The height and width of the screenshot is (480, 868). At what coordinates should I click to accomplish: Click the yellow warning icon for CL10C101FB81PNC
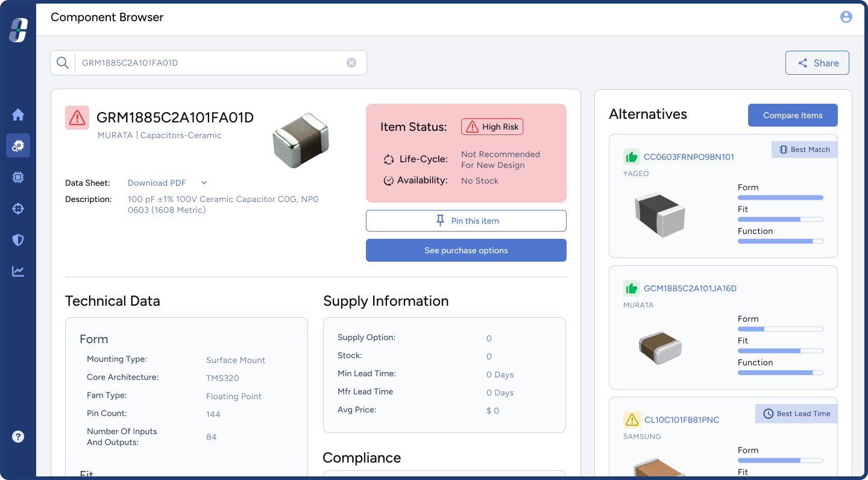pyautogui.click(x=631, y=420)
